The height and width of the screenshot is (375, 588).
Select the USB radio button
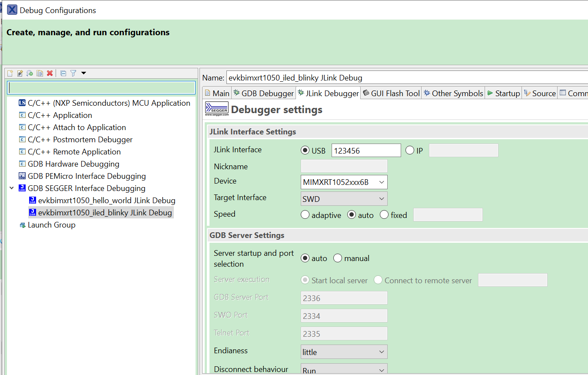click(x=305, y=151)
